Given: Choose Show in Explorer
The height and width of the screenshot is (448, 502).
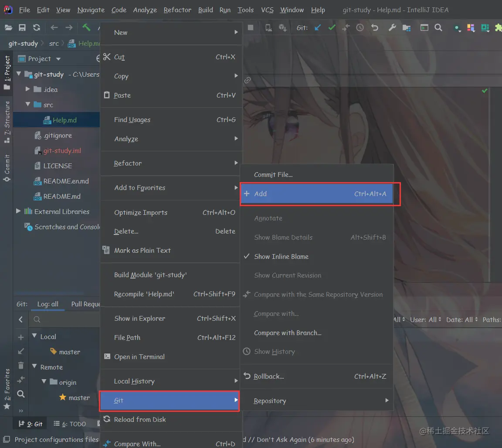Looking at the screenshot, I should (x=170, y=318).
